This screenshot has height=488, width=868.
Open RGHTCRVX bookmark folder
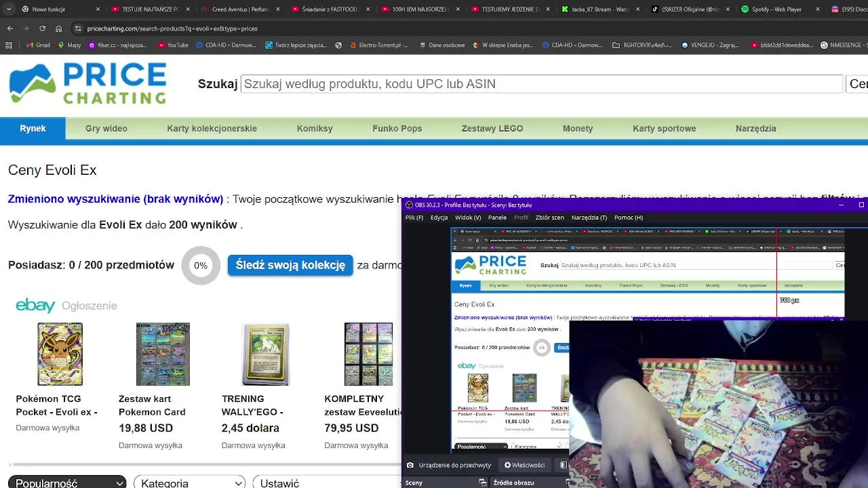click(x=642, y=45)
